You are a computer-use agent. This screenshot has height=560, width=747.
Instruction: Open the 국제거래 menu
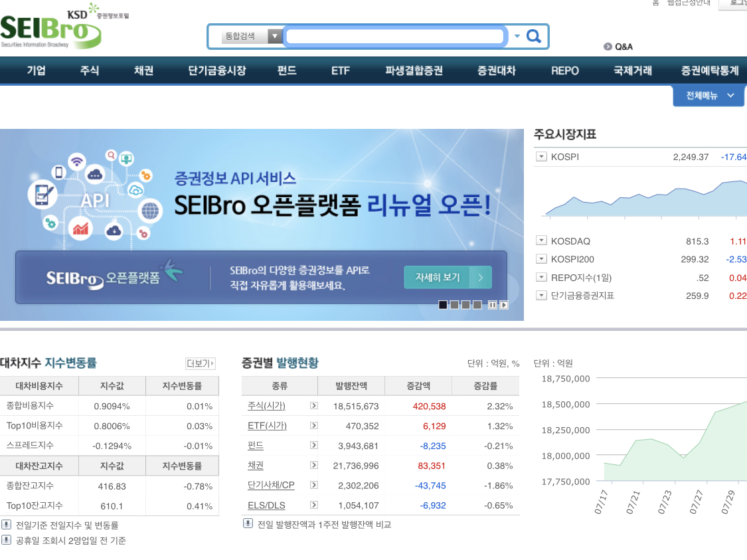tap(633, 70)
